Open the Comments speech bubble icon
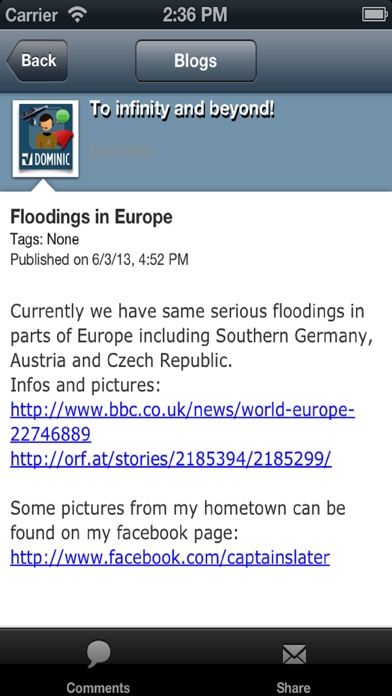Image resolution: width=392 pixels, height=696 pixels. [98, 654]
